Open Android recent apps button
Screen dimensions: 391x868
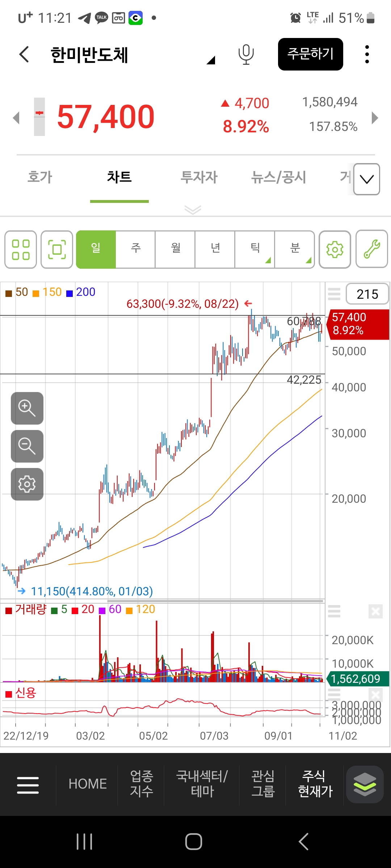tap(85, 842)
